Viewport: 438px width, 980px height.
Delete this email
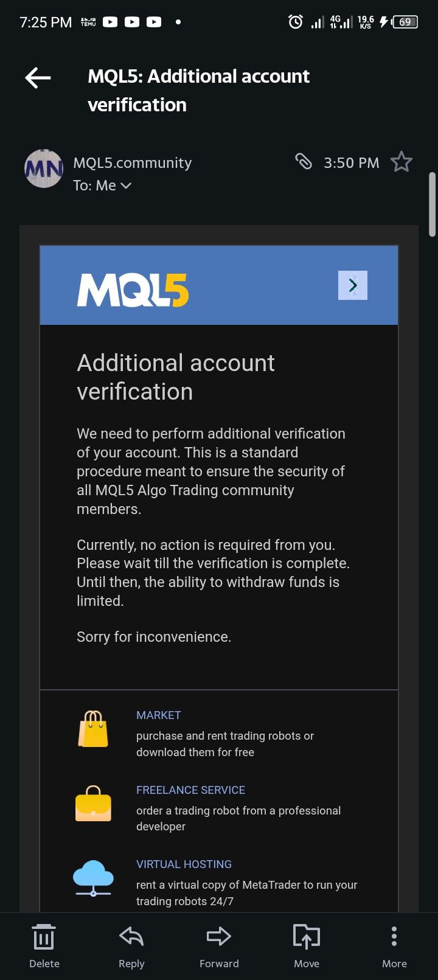(x=44, y=947)
